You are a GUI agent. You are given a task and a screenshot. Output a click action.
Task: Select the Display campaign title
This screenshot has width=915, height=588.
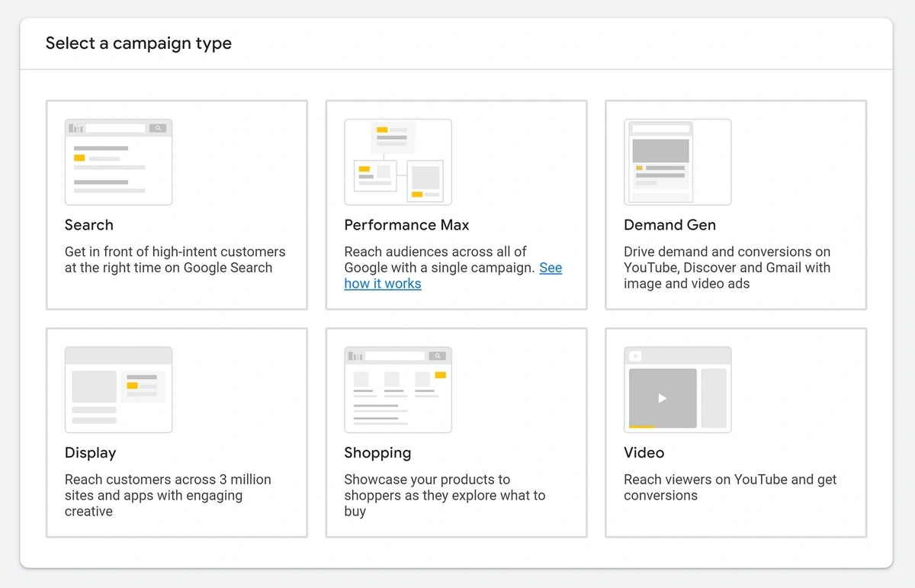pyautogui.click(x=90, y=453)
